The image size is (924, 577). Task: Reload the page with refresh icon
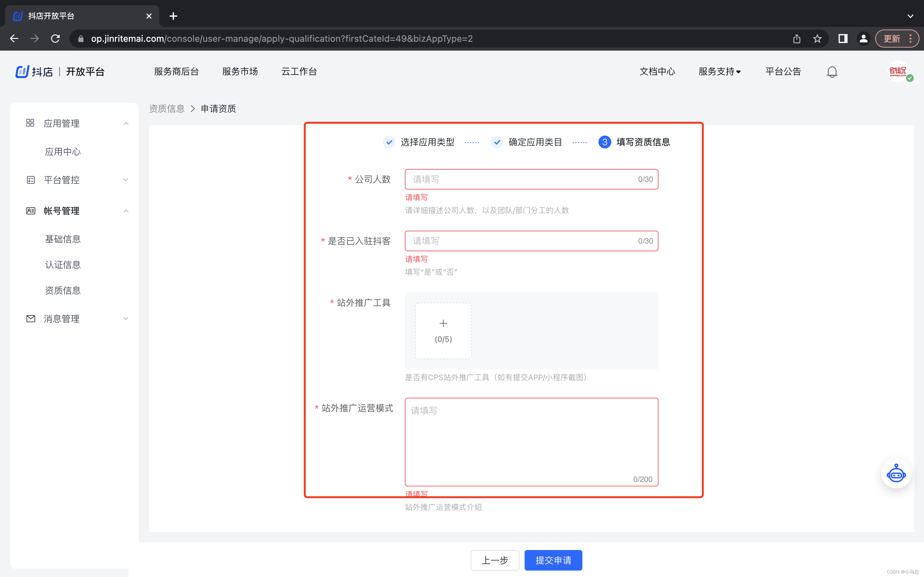tap(56, 39)
